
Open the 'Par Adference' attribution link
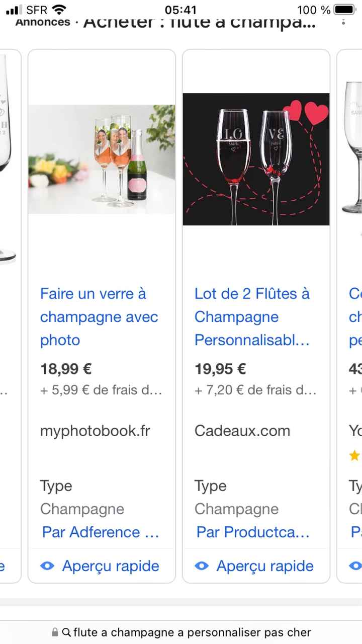coord(101,532)
